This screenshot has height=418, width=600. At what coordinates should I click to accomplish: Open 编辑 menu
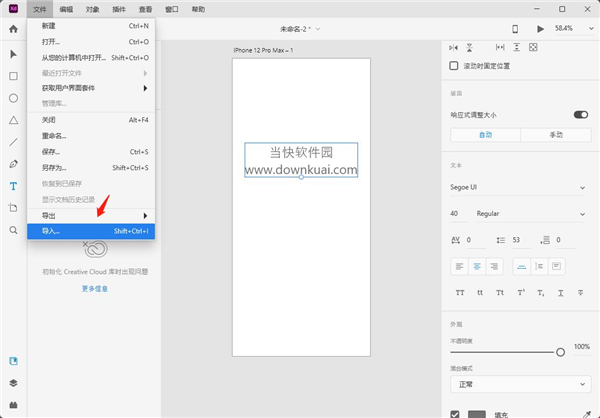point(66,9)
